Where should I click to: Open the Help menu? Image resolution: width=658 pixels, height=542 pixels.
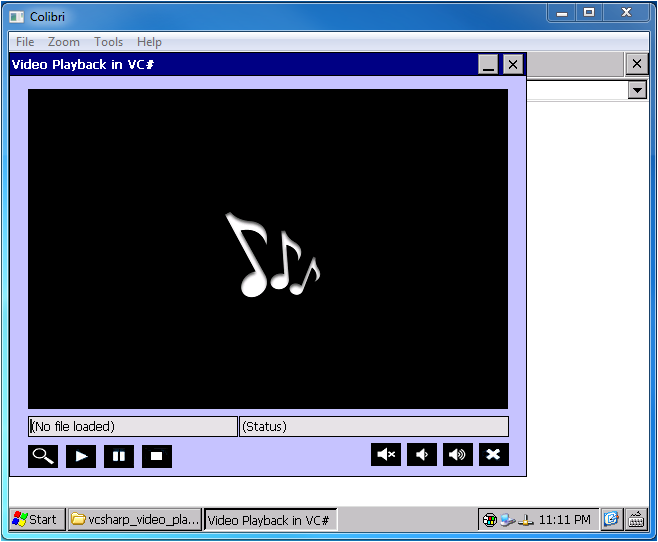coord(149,42)
